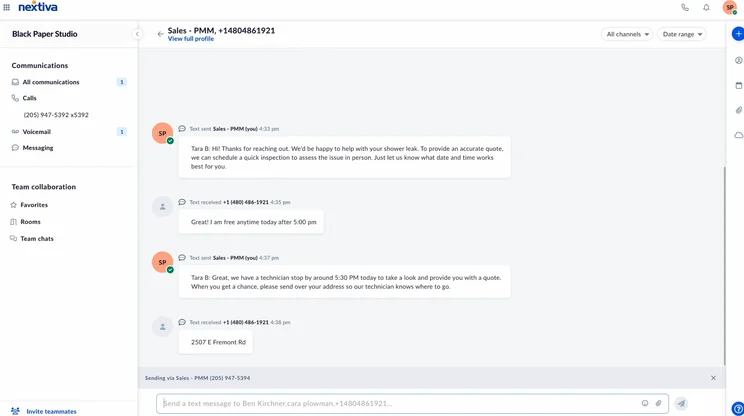Collapse the Black Paper Studio sidebar
This screenshot has width=744, height=416.
137,34
